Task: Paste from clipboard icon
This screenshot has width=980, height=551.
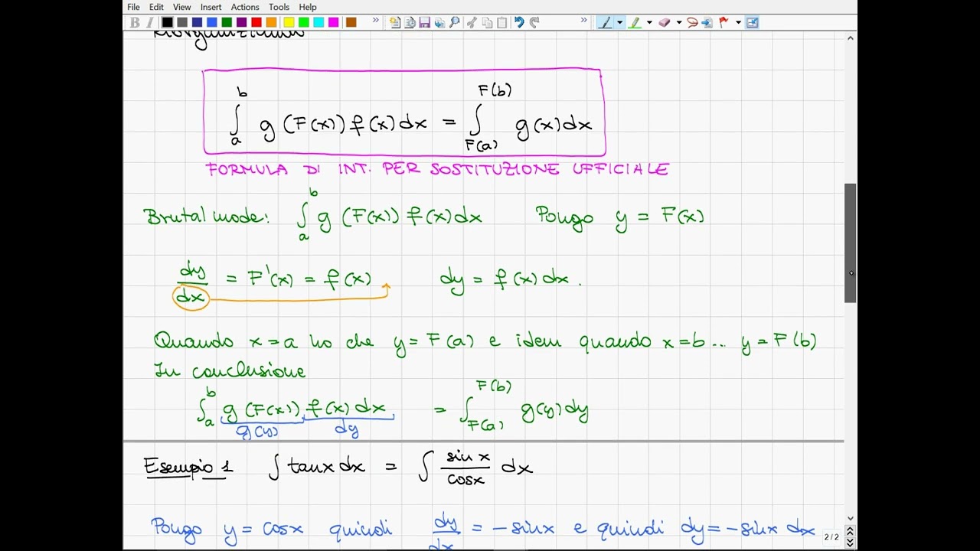Action: [502, 22]
